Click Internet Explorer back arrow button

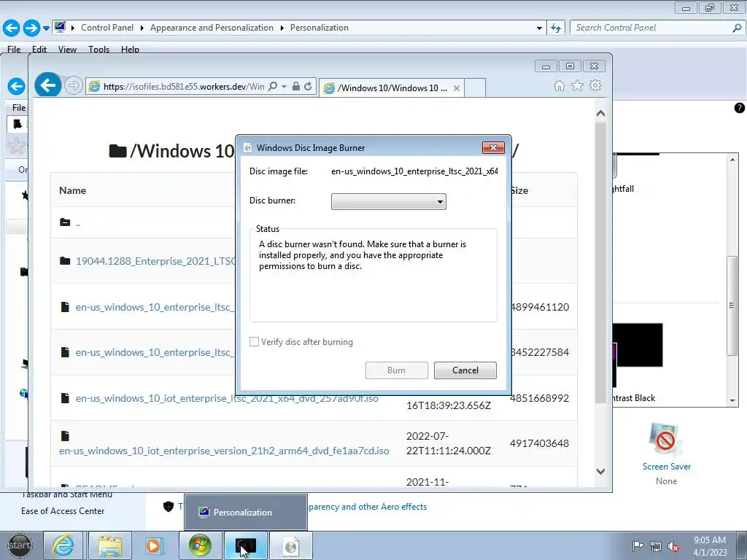(x=48, y=86)
